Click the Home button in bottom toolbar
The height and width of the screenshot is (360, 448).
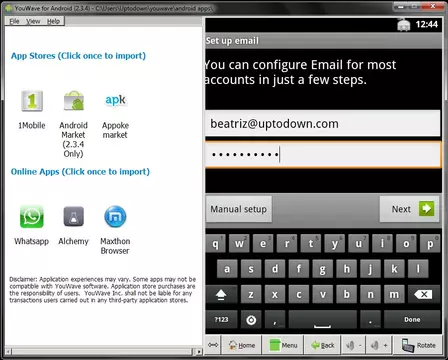[242, 345]
